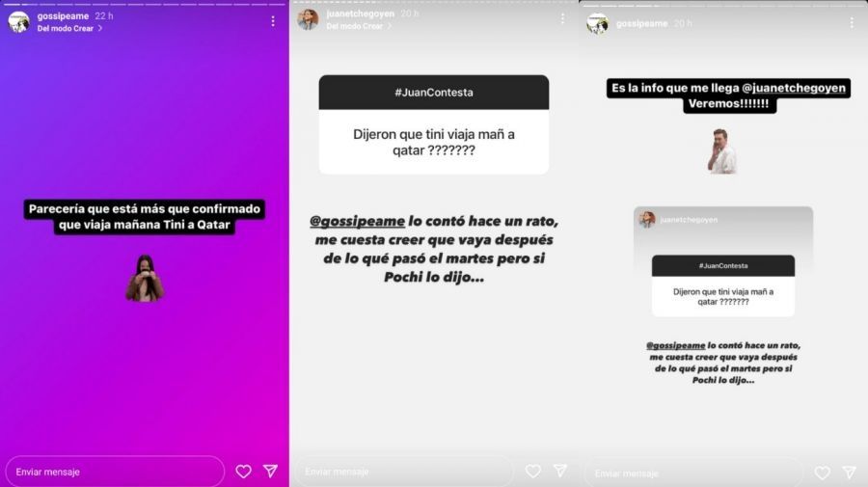Open juanetchegoyen avatar in middle story
This screenshot has height=487, width=868.
pyautogui.click(x=308, y=20)
